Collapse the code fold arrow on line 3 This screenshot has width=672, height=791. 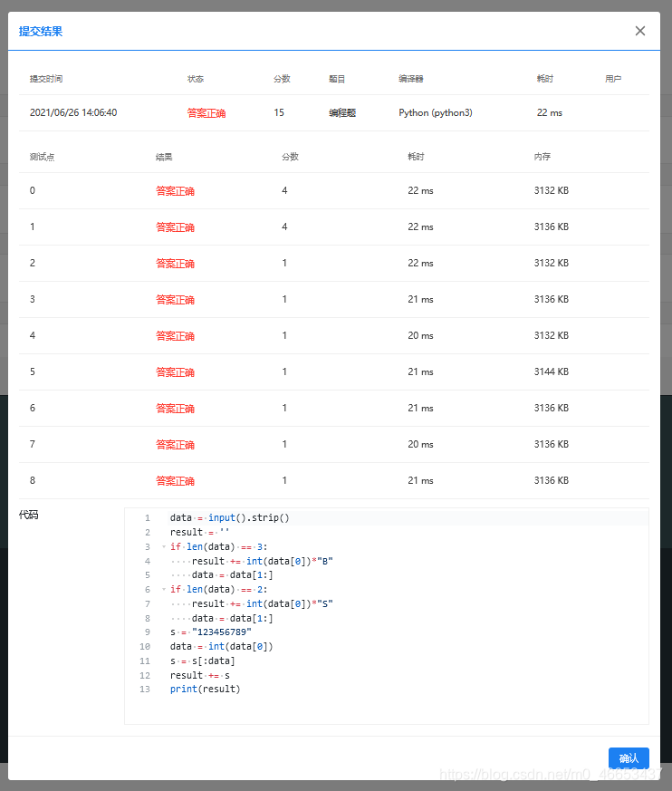[164, 547]
